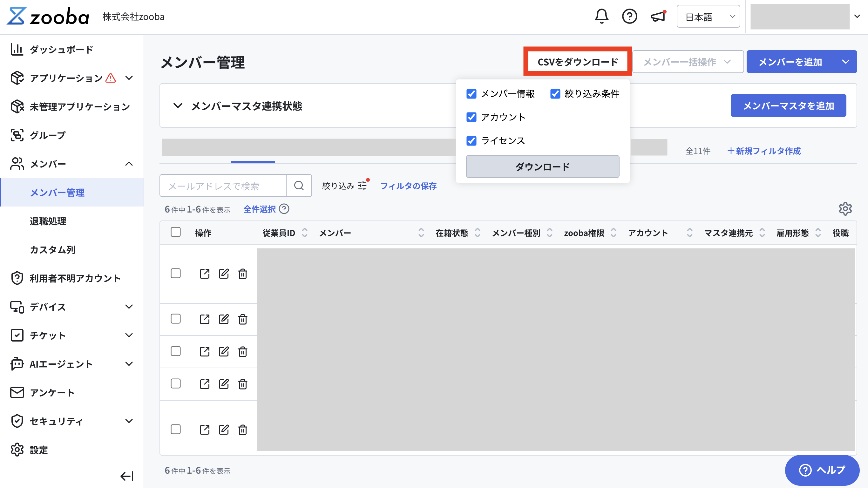The width and height of the screenshot is (868, 488).
Task: Check the fourth row checkbox
Action: (176, 383)
